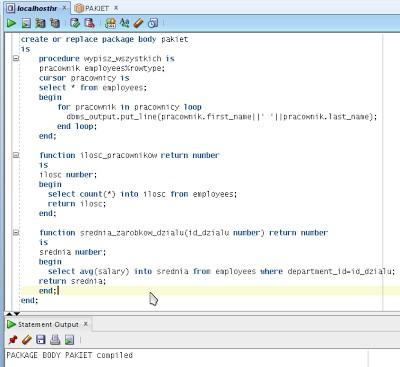The image size is (400, 367).
Task: Click the dbms_output.put_line statement
Action: point(222,117)
